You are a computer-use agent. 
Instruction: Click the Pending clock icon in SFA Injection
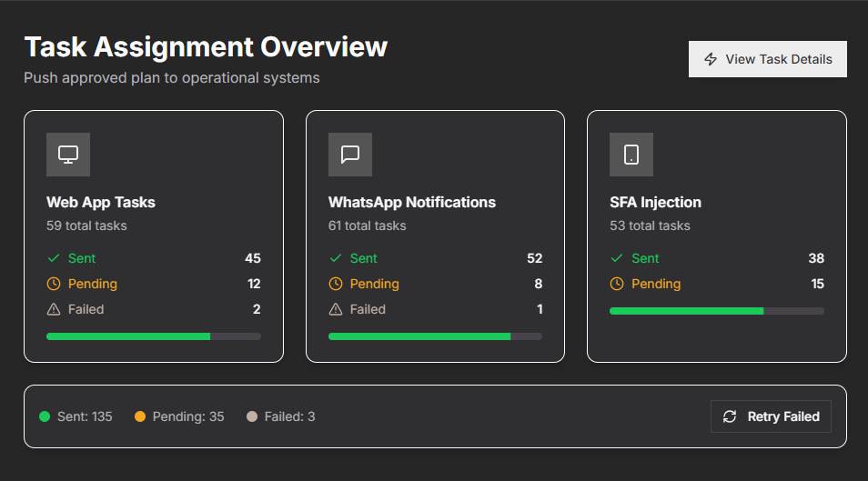click(x=617, y=284)
